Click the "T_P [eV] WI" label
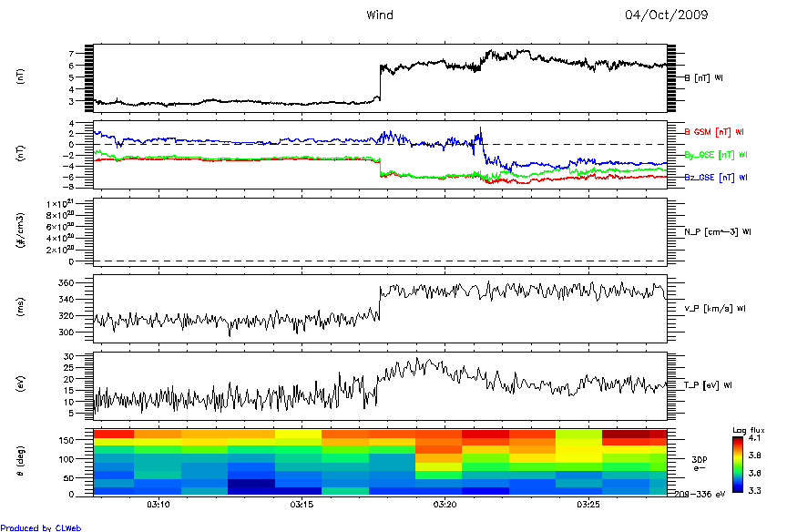 [x=708, y=385]
